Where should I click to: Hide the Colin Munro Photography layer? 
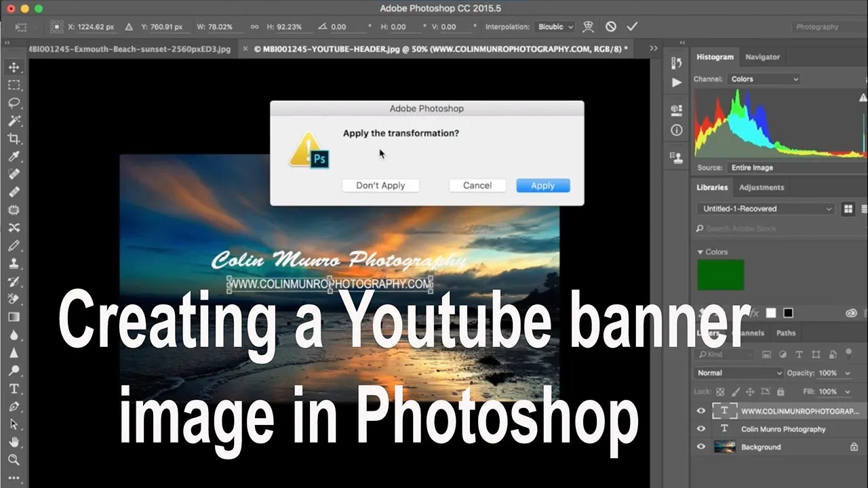pos(701,429)
